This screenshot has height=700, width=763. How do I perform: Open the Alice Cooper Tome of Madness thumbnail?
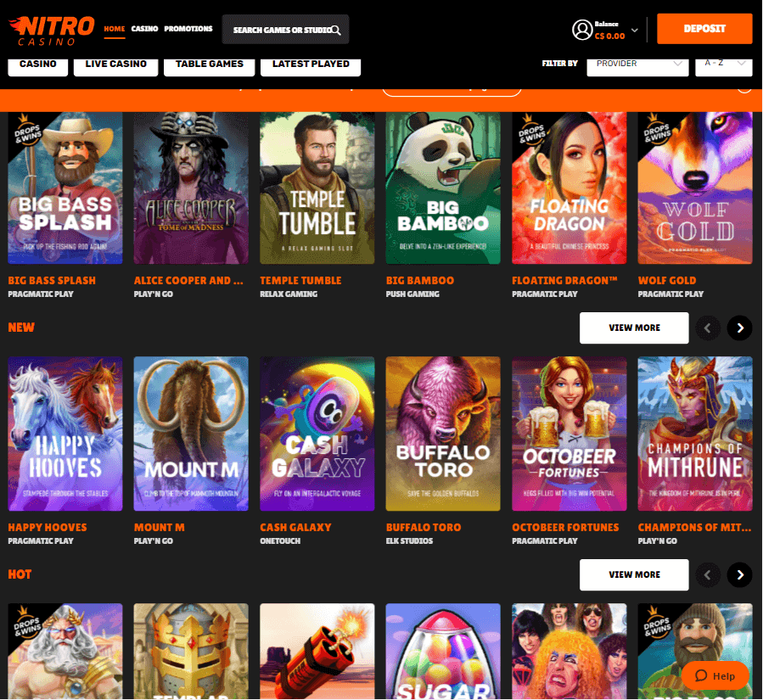191,188
